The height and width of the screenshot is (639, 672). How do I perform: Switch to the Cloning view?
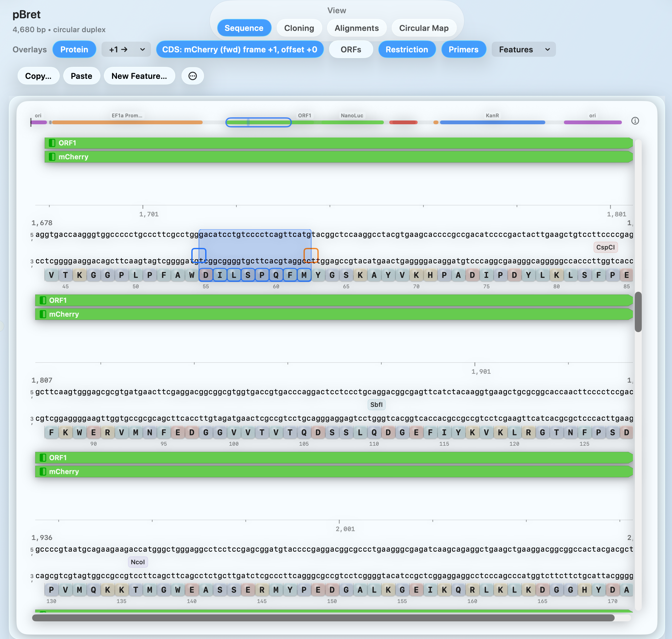[x=299, y=28]
